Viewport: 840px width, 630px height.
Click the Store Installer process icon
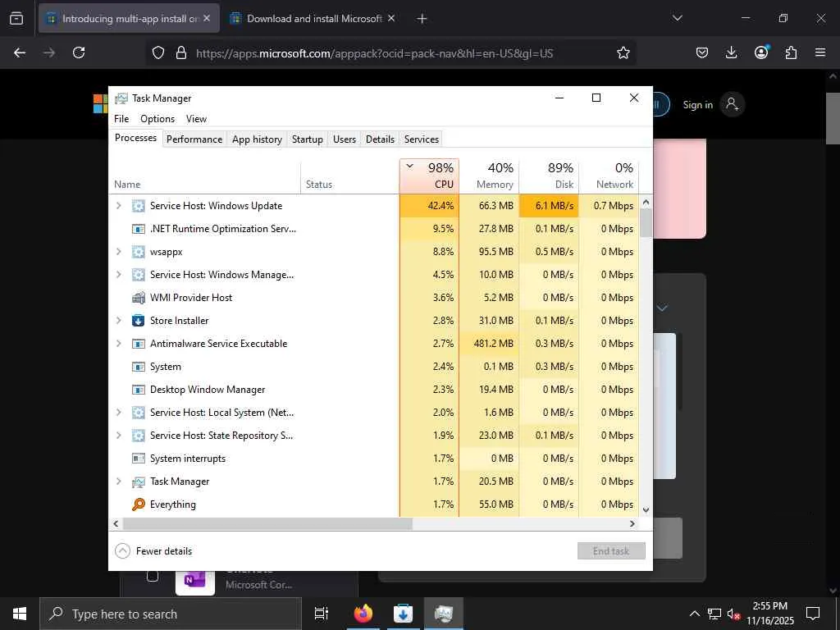pyautogui.click(x=138, y=321)
